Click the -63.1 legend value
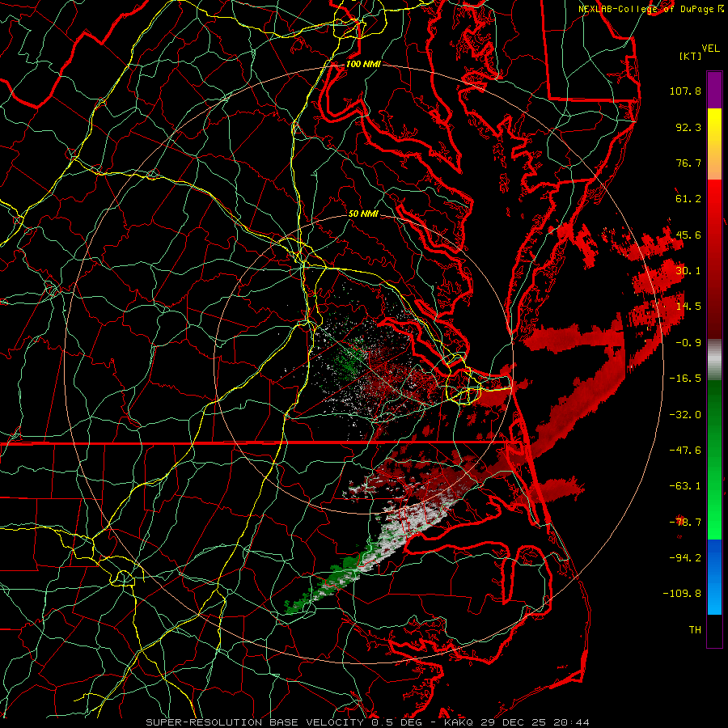 coord(685,486)
